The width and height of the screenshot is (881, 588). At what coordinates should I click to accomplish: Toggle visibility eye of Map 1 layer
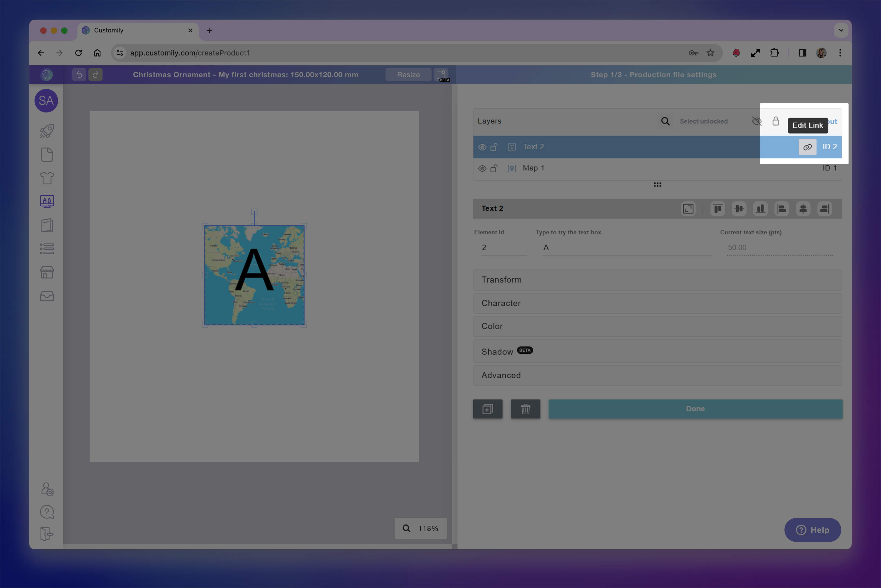(x=482, y=168)
